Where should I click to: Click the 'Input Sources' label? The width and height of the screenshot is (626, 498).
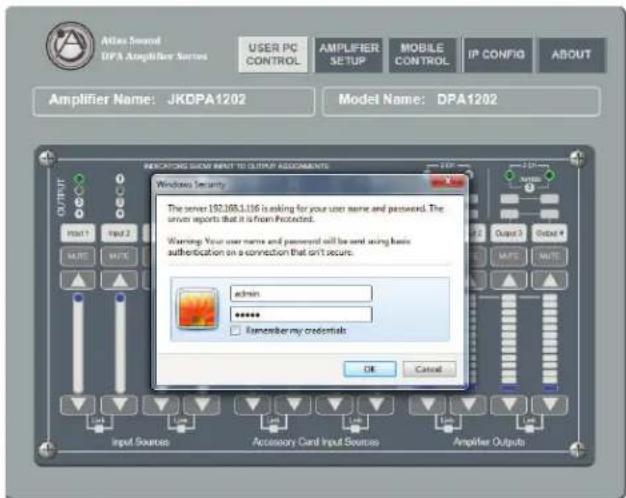[140, 442]
